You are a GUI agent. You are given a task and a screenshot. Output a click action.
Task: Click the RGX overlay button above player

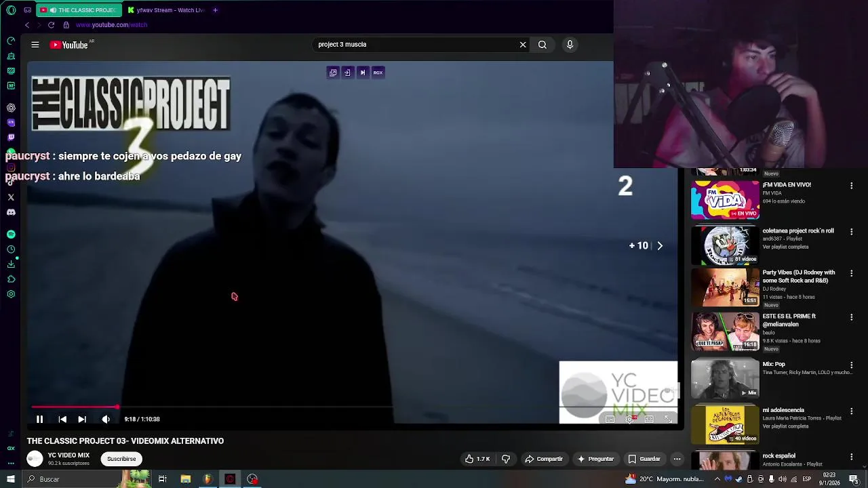pyautogui.click(x=378, y=73)
